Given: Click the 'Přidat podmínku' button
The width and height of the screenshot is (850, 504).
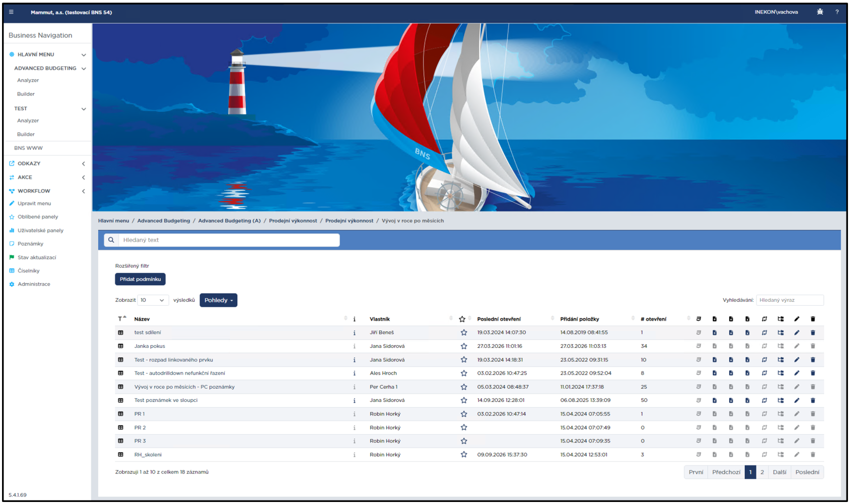Looking at the screenshot, I should [x=140, y=279].
